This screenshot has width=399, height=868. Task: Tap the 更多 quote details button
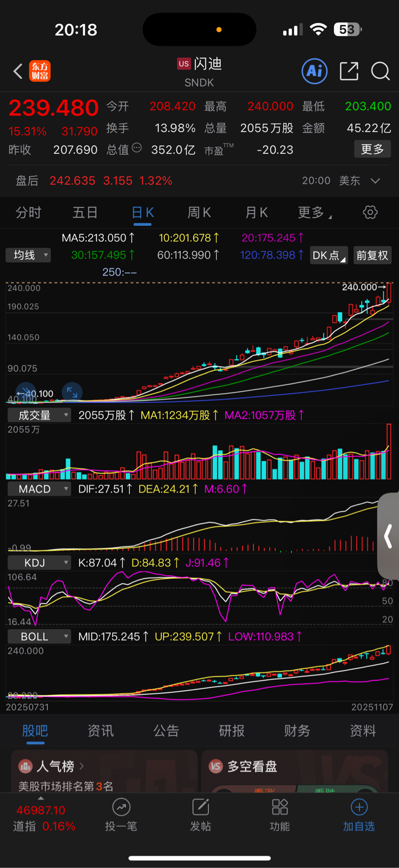373,149
